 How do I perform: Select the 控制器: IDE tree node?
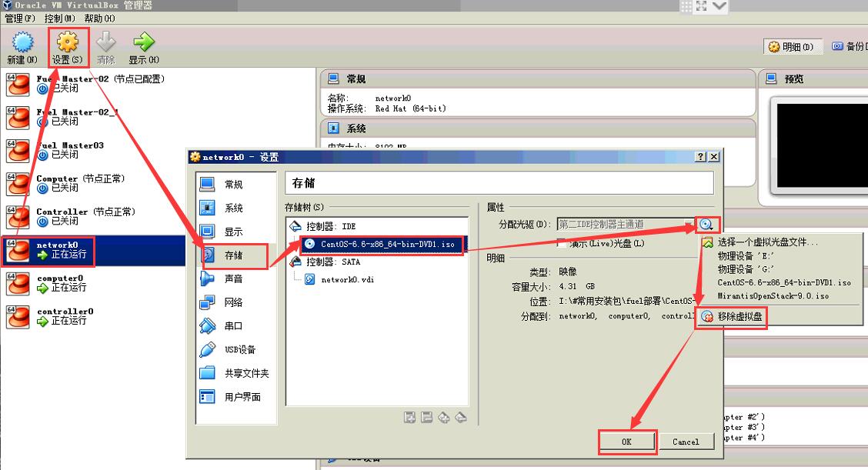click(322, 226)
